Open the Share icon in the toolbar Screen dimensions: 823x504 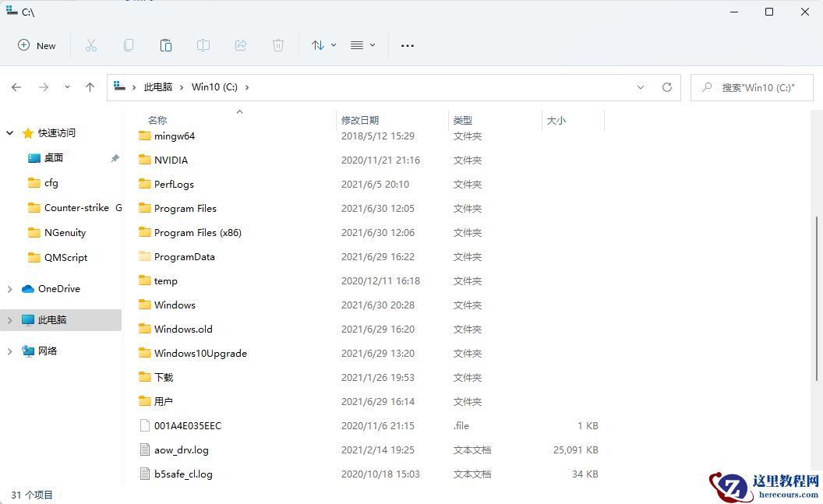[241, 45]
